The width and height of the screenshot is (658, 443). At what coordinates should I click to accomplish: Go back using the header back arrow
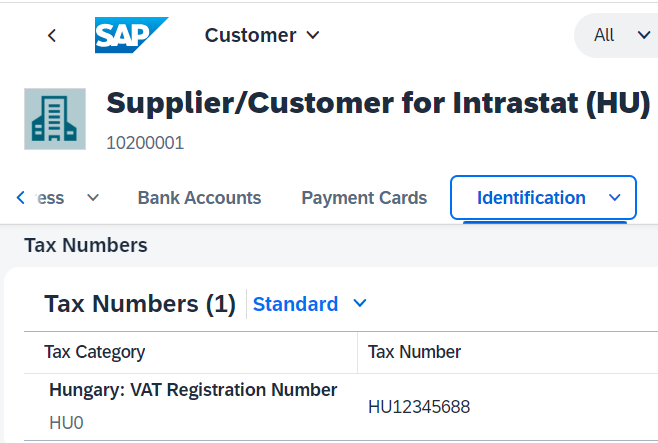[x=52, y=36]
